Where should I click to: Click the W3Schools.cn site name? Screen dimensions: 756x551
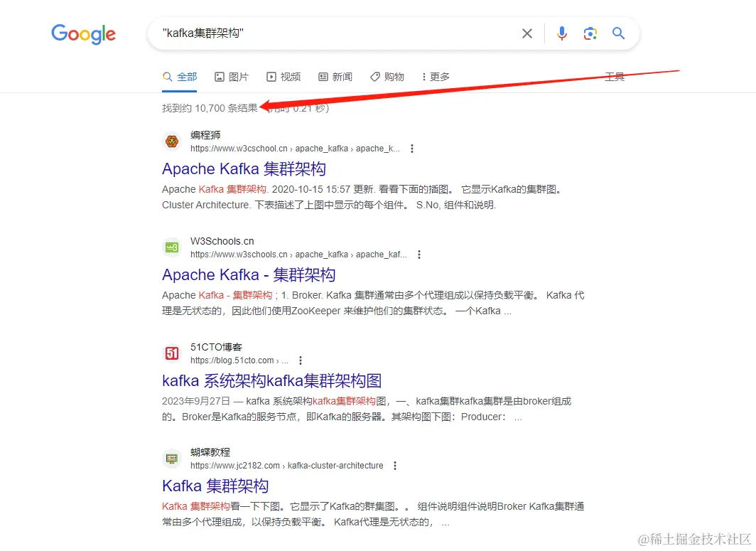222,241
